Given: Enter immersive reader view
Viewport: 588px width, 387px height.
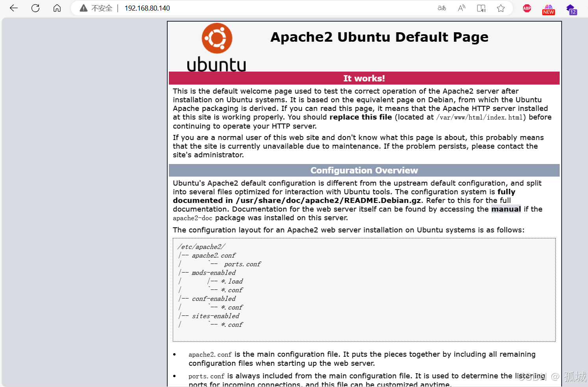Looking at the screenshot, I should pos(481,8).
